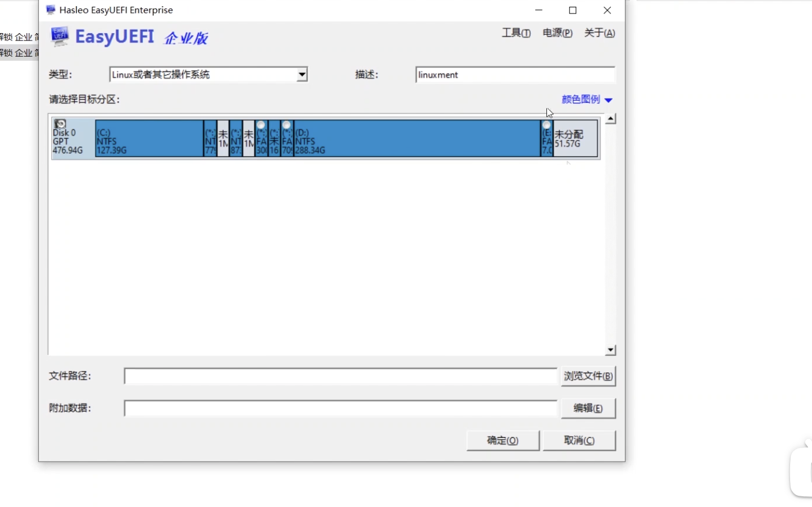
Task: Select the radio button on the E: FAT partition
Action: [x=546, y=125]
